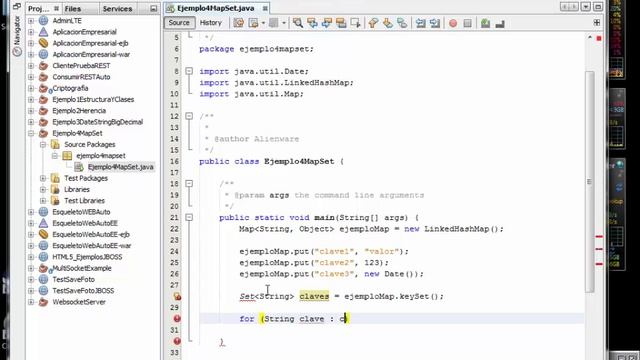Image resolution: width=640 pixels, height=360 pixels.
Task: Toggle Highlight Search button
Action: coord(341,23)
